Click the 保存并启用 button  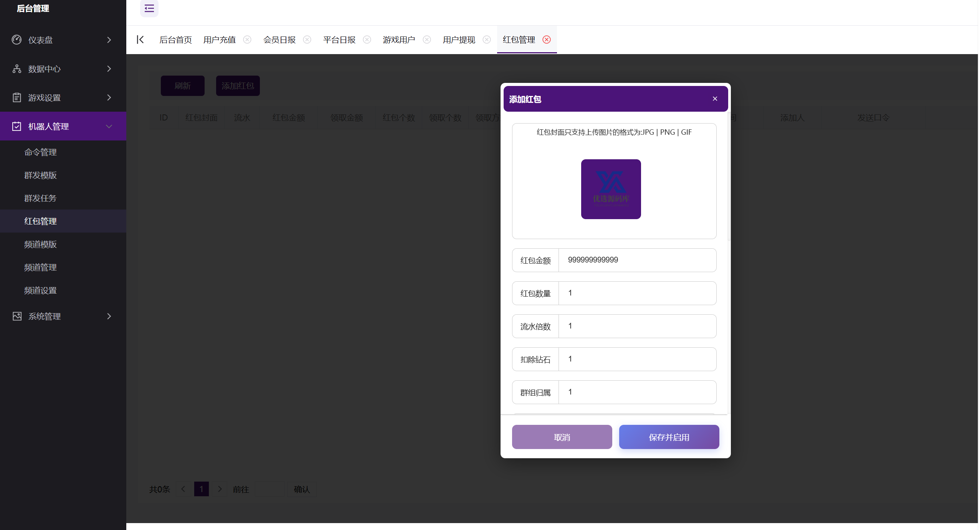(669, 437)
